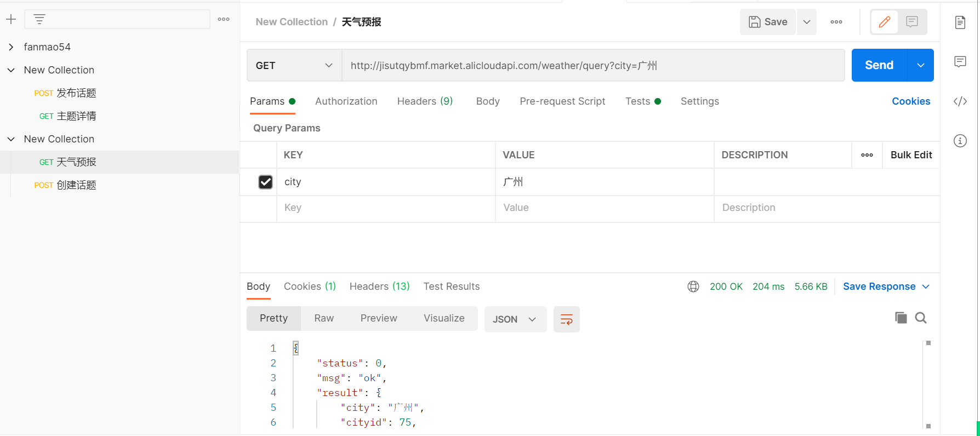
Task: Select the Params tab
Action: (x=272, y=101)
